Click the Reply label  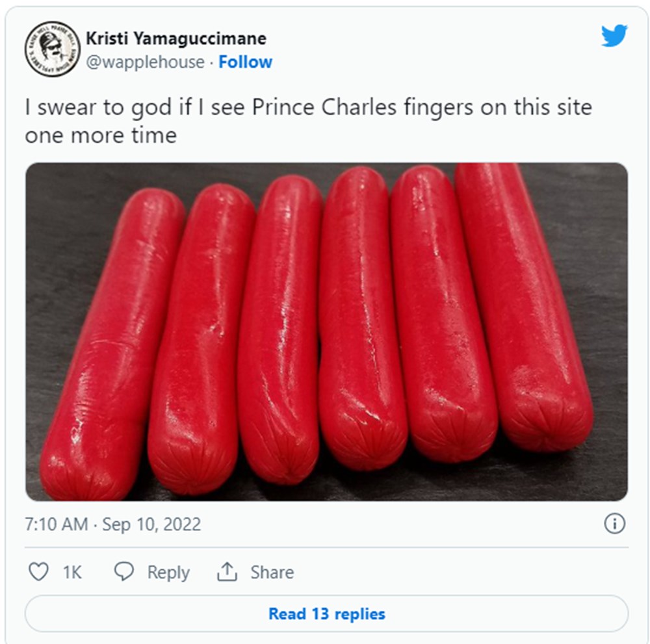[168, 573]
